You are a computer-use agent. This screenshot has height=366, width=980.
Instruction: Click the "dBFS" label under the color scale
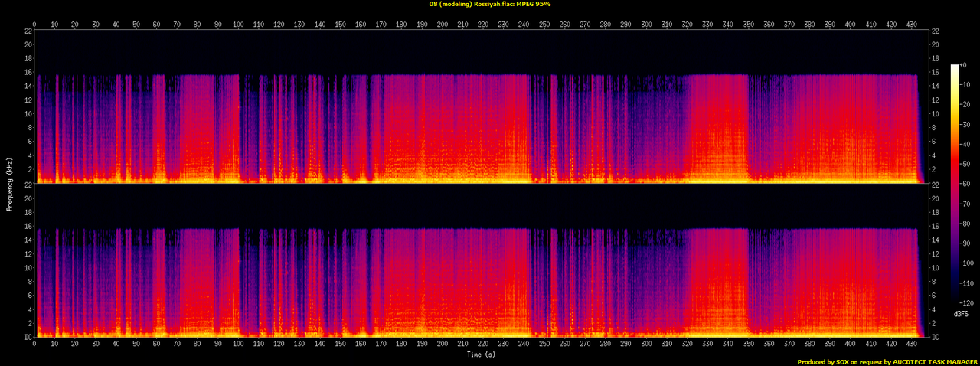click(962, 315)
